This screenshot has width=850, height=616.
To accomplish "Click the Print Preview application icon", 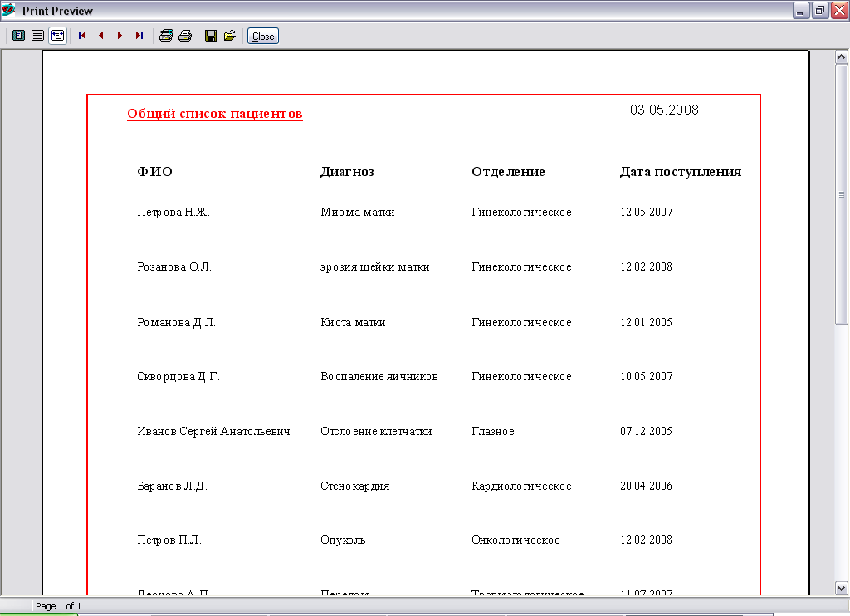I will 8,10.
